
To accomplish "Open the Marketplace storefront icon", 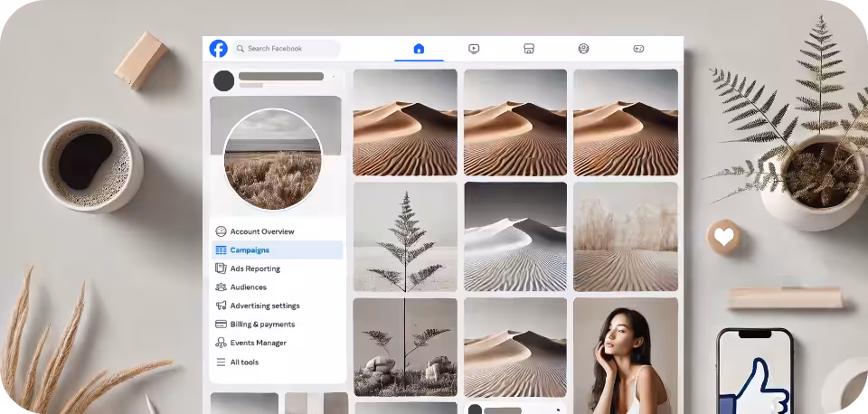I will (529, 49).
